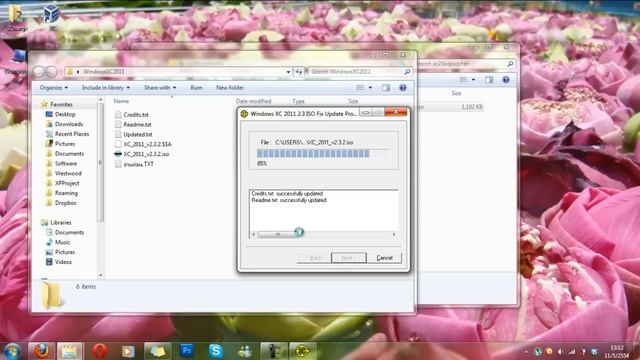Click the volume icon in system tray
The height and width of the screenshot is (360, 640).
tap(560, 351)
